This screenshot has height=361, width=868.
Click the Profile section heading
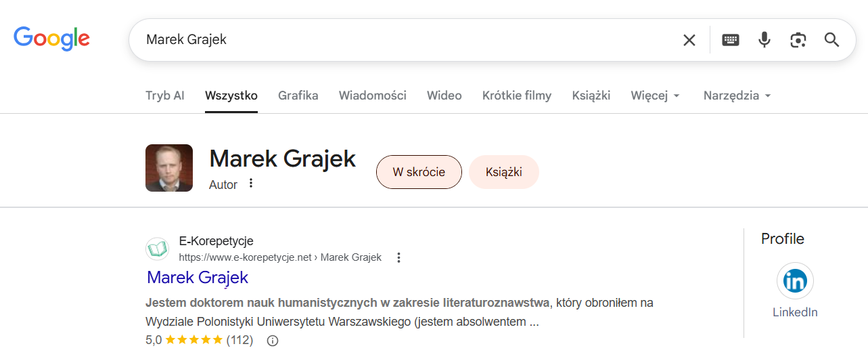click(783, 238)
